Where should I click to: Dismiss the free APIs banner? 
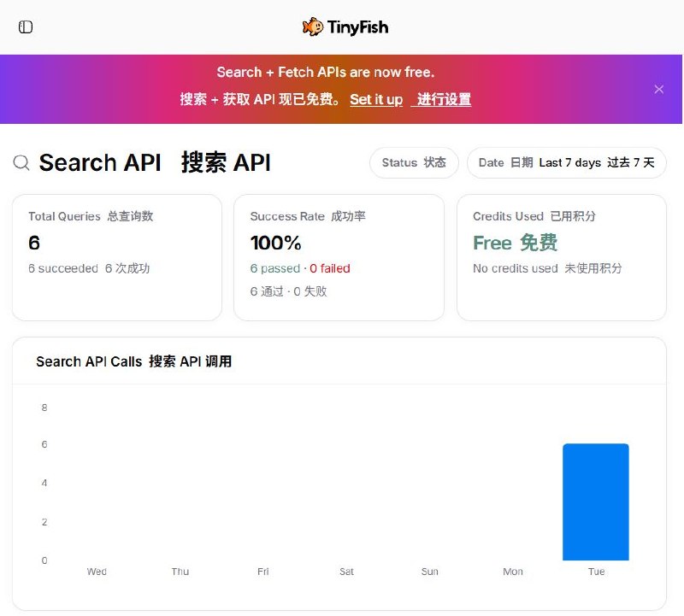coord(658,90)
